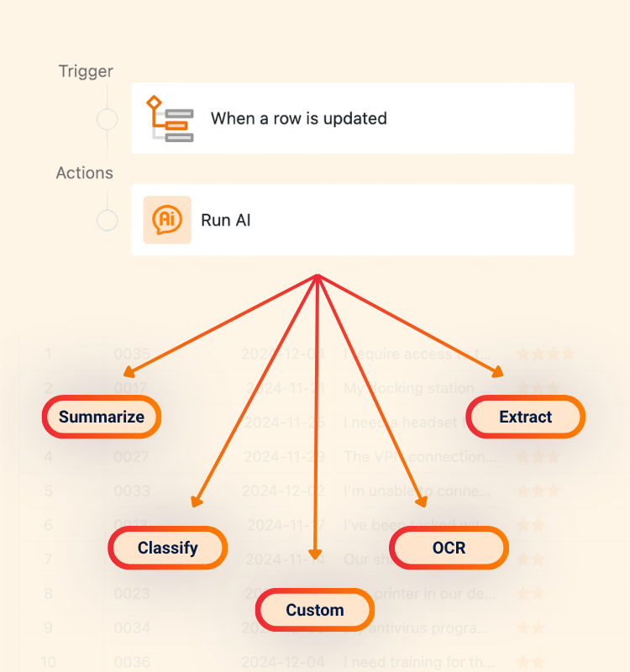Select the circle node beside the Run AI step
The height and width of the screenshot is (672, 630).
pyautogui.click(x=108, y=221)
